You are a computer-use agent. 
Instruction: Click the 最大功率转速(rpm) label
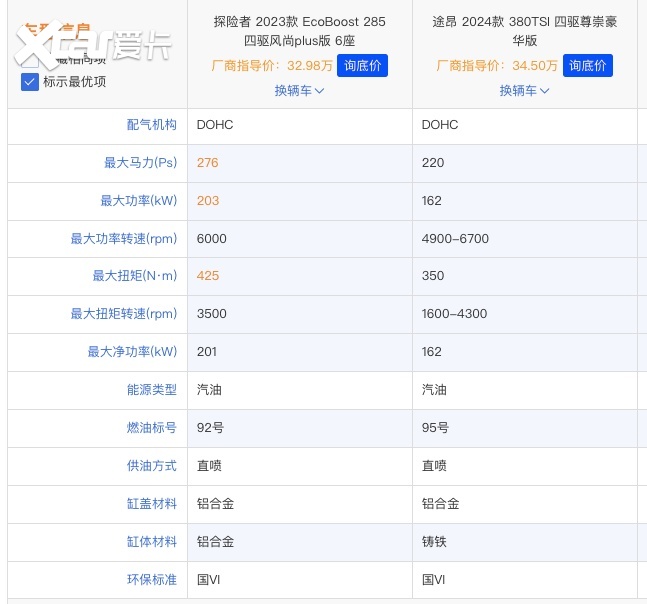(124, 238)
